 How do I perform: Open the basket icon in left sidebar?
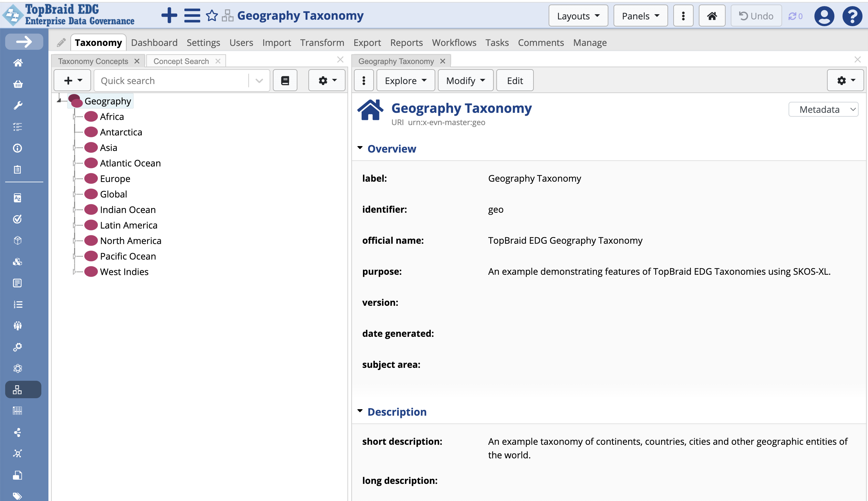18,84
